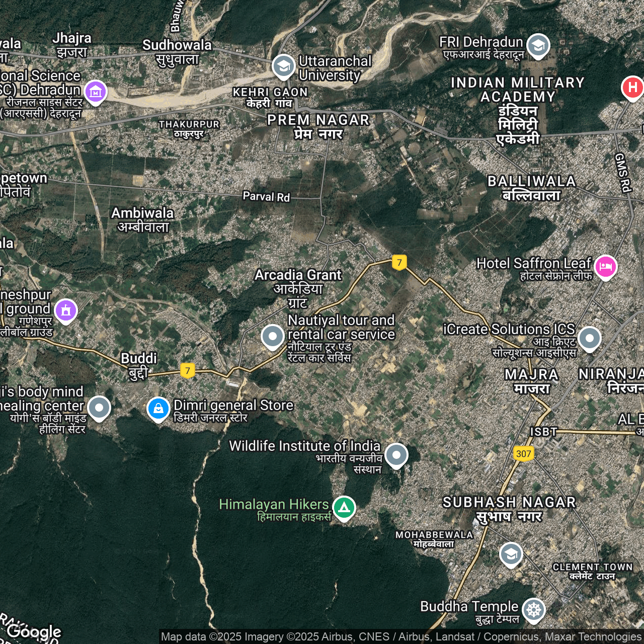Open the Google logo link

tap(34, 631)
